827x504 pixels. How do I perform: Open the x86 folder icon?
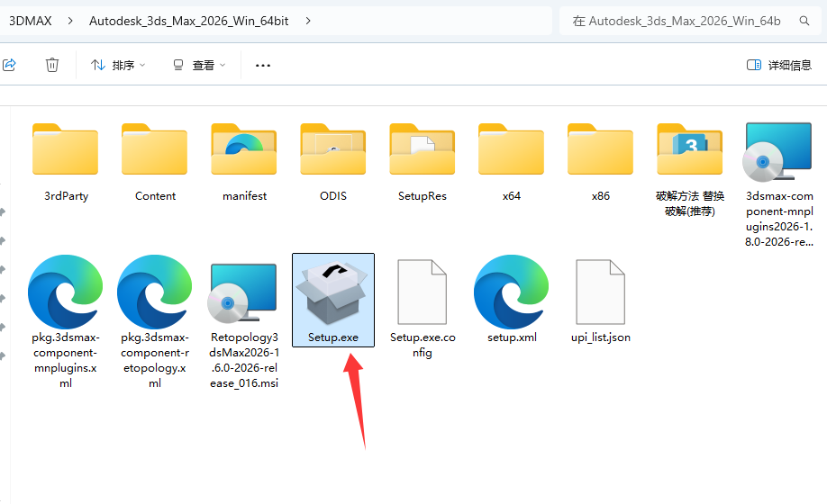600,149
